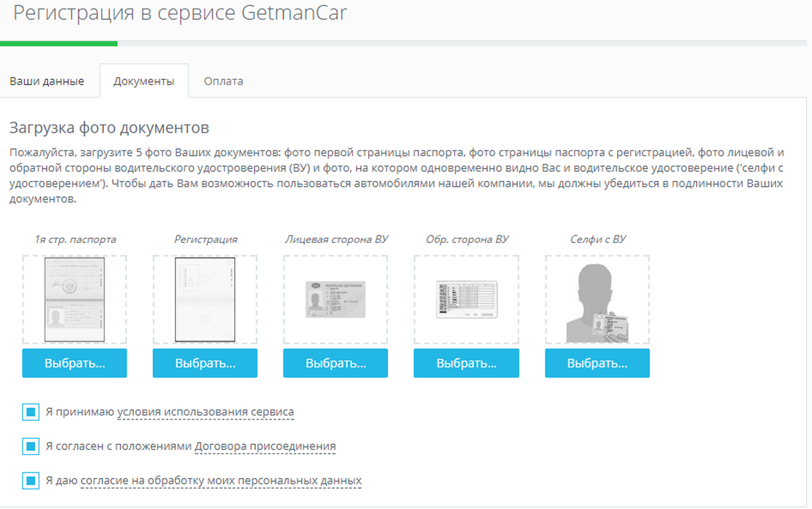Click the driver's license back side image
This screenshot has width=812, height=509.
[x=466, y=299]
